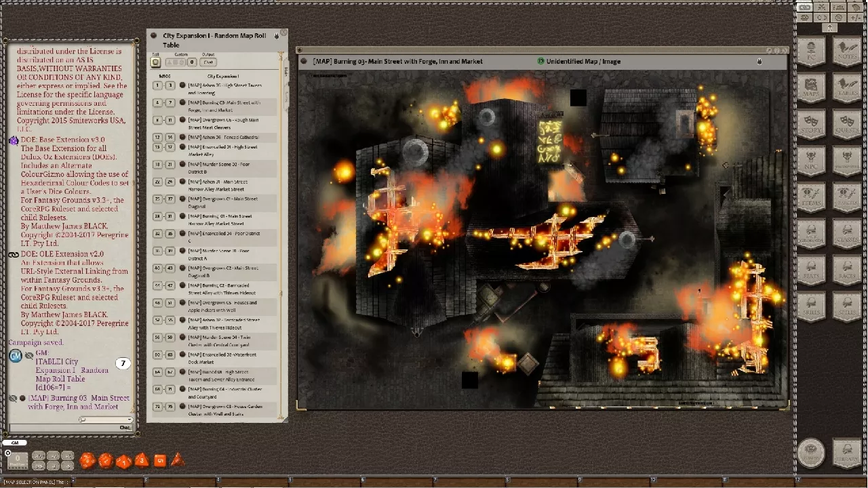This screenshot has width=868, height=488.
Task: Click the GM identity label
Action: click(14, 443)
